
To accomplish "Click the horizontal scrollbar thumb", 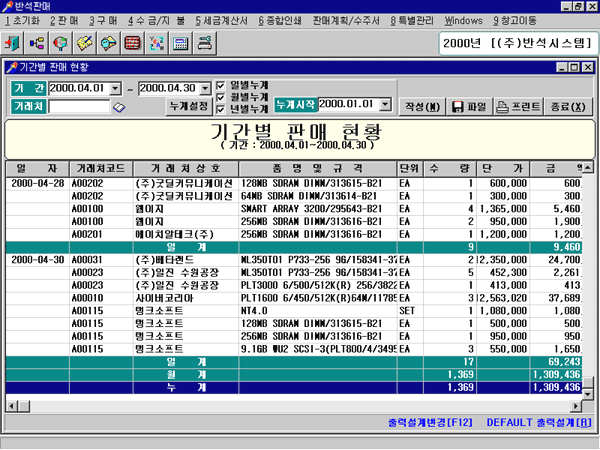I will click(24, 406).
